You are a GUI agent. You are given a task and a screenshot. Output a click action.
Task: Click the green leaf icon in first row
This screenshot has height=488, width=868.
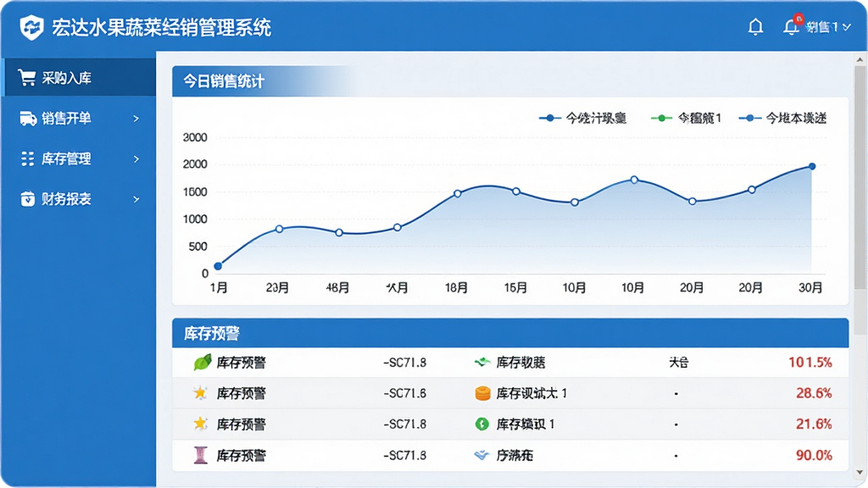pos(202,363)
